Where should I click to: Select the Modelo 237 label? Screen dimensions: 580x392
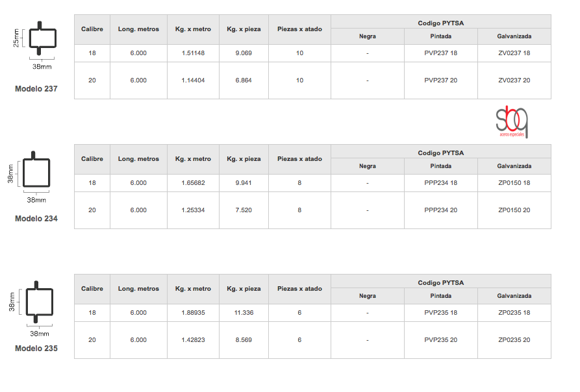click(x=36, y=89)
